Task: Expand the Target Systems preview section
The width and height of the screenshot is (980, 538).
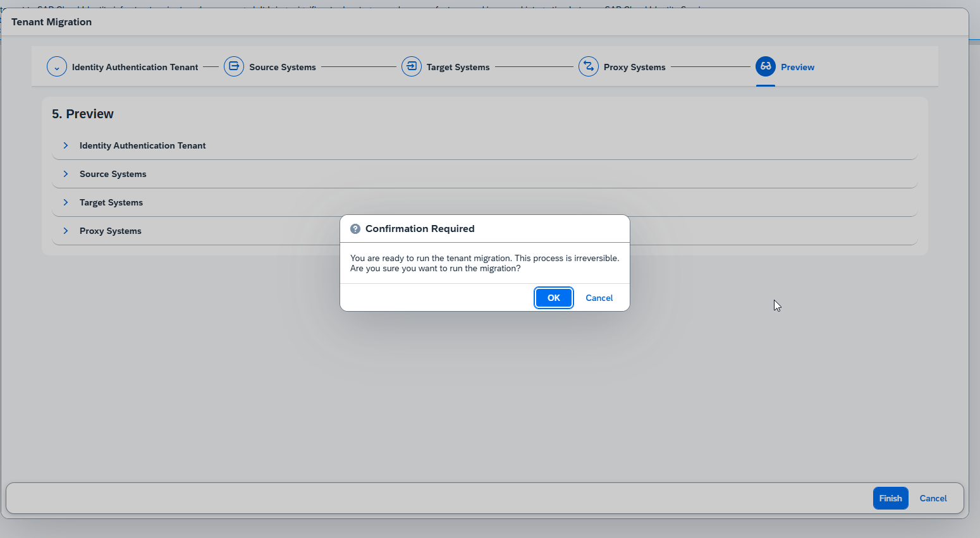Action: [x=66, y=202]
